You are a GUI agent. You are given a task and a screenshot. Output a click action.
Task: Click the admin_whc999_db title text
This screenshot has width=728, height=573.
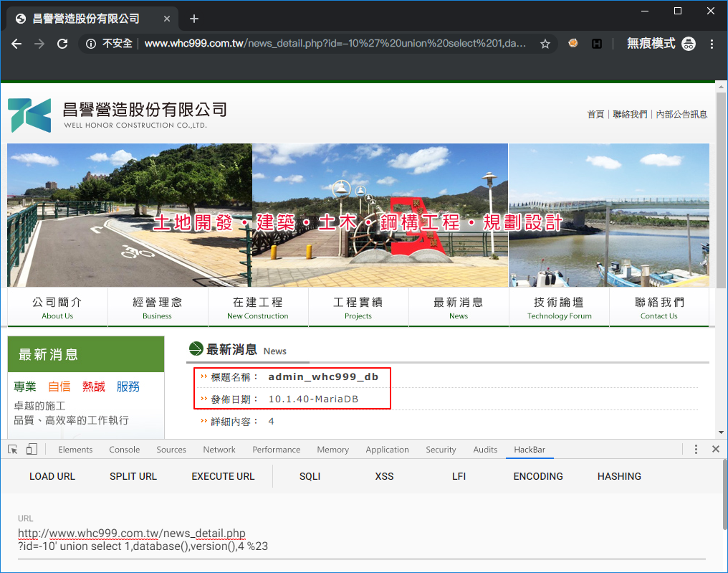click(x=323, y=377)
